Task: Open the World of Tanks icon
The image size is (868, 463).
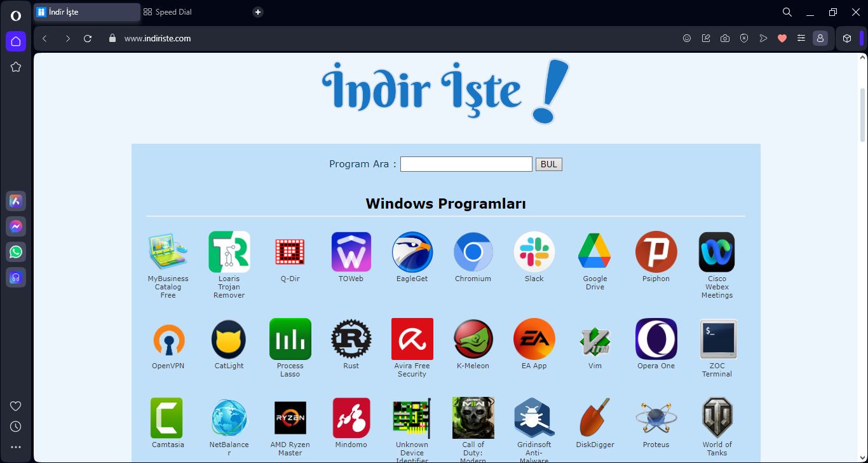Action: click(717, 418)
